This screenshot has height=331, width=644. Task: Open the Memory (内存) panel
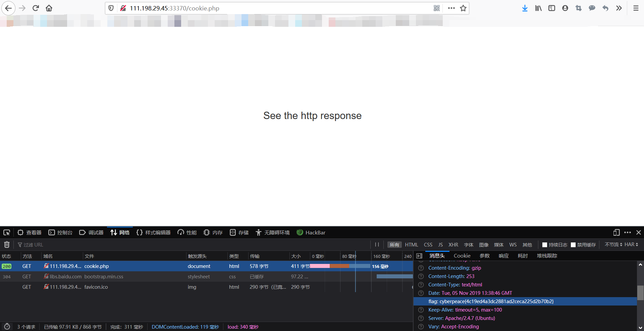click(213, 232)
